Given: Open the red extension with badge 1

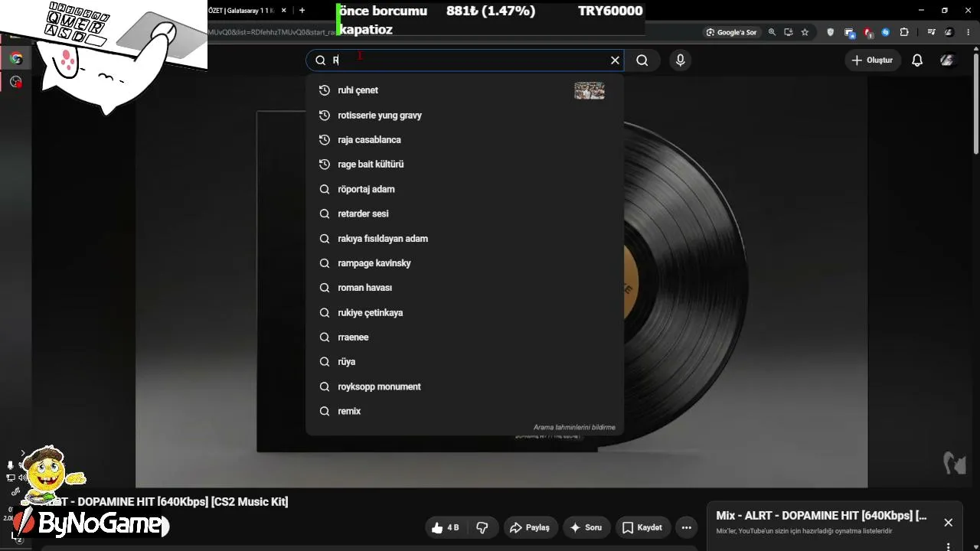Looking at the screenshot, I should point(867,32).
